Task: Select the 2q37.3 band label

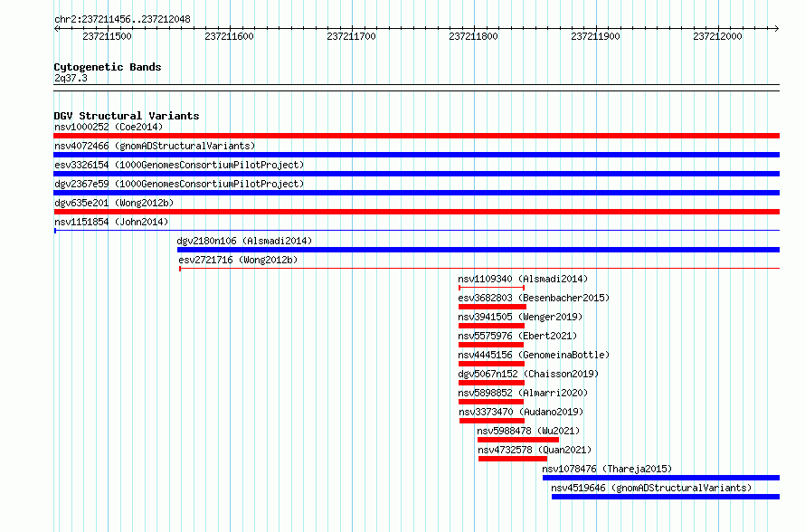Action: click(71, 78)
